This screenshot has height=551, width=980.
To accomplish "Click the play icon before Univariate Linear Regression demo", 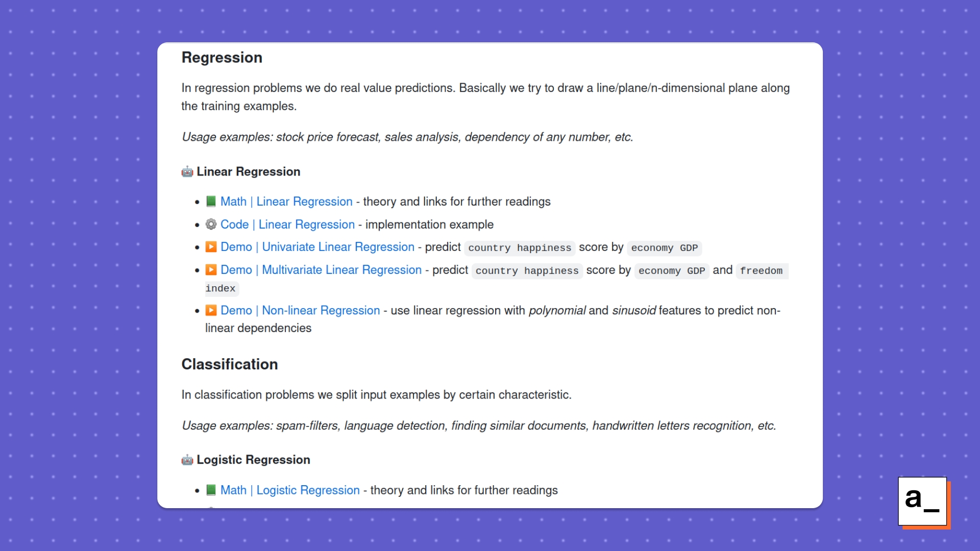I will 211,247.
